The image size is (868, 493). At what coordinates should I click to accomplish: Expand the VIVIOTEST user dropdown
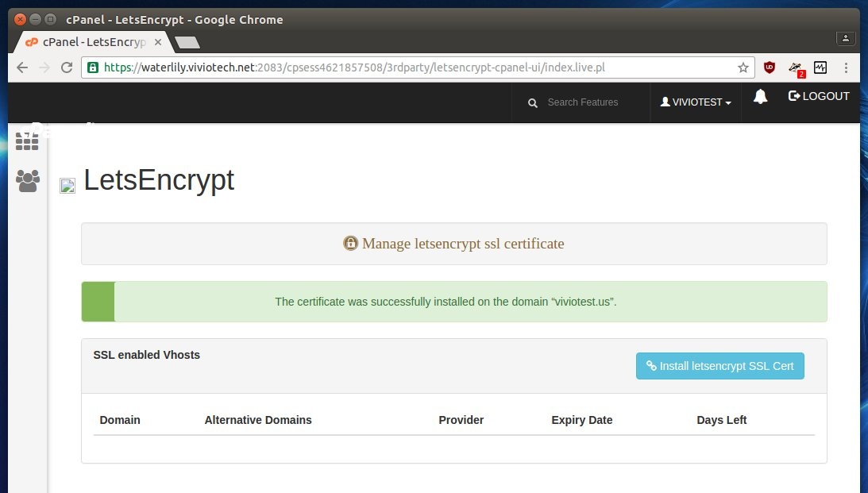click(x=696, y=102)
